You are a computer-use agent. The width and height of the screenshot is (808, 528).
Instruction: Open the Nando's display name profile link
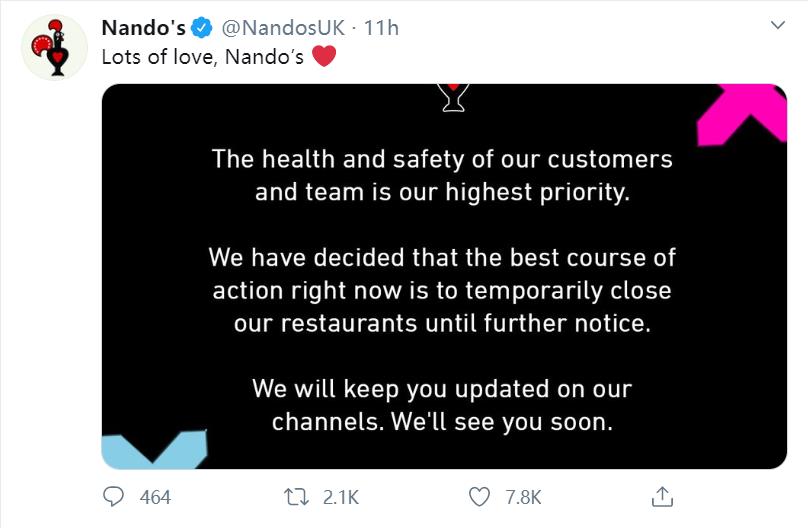(143, 28)
